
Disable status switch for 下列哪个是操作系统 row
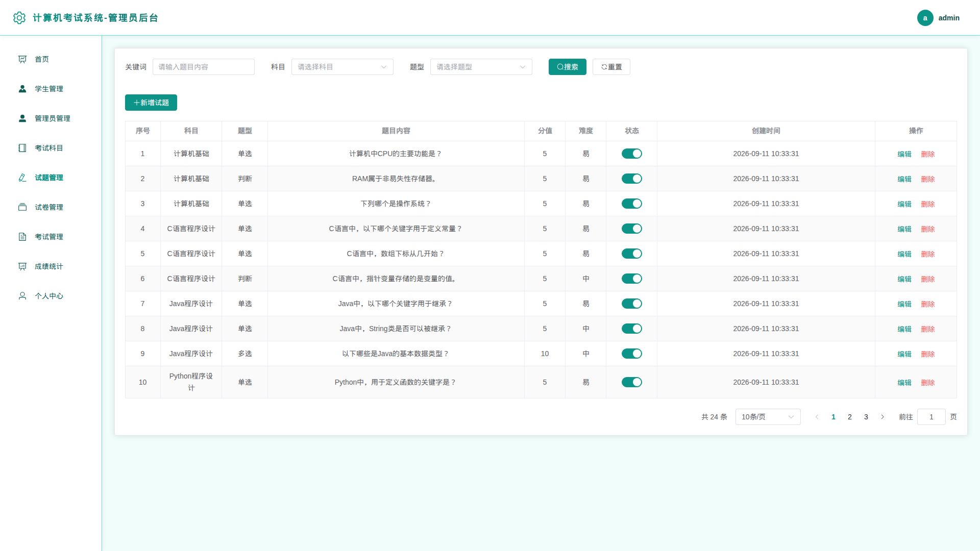point(631,204)
